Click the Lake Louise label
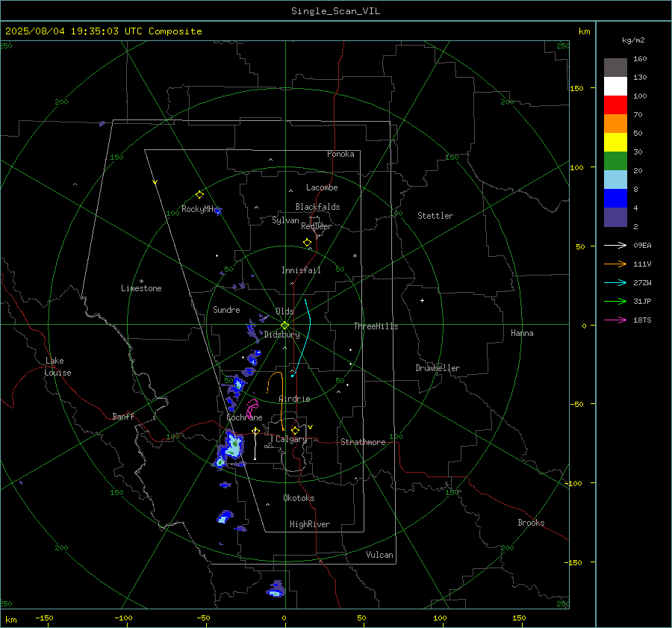 [57, 367]
